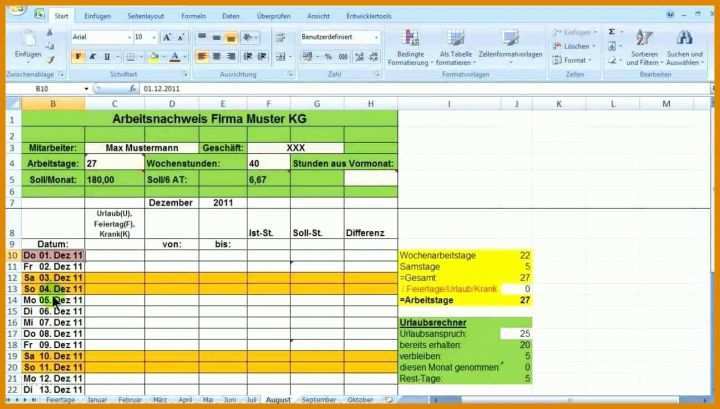Open the Daten ribbon tab
This screenshot has height=409, width=720.
pos(231,16)
